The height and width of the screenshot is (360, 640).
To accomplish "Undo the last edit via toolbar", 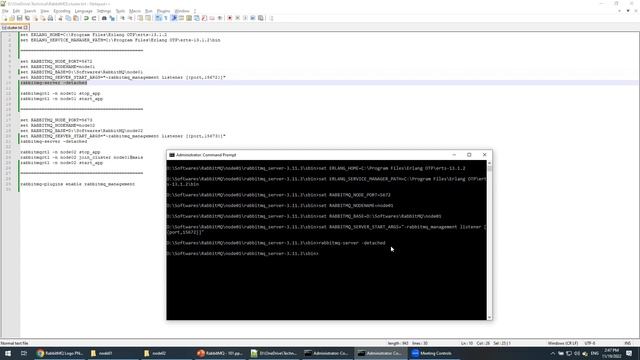I will click(x=86, y=18).
